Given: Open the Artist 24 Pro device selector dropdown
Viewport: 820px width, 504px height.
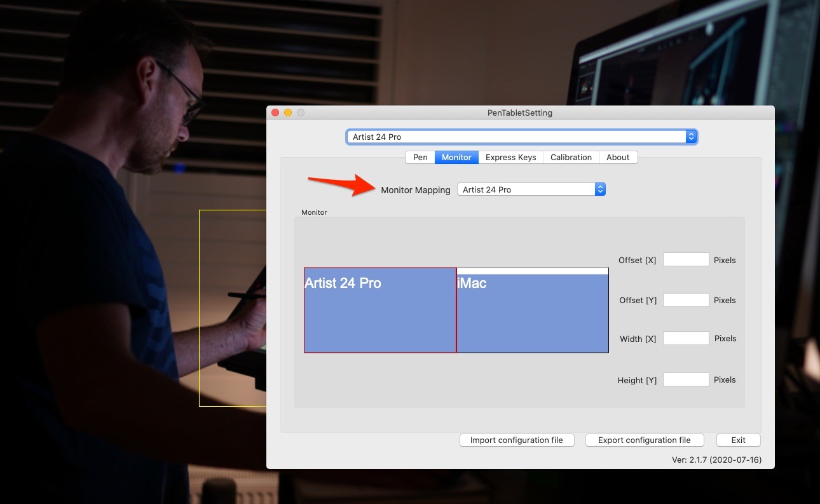Looking at the screenshot, I should [x=521, y=137].
